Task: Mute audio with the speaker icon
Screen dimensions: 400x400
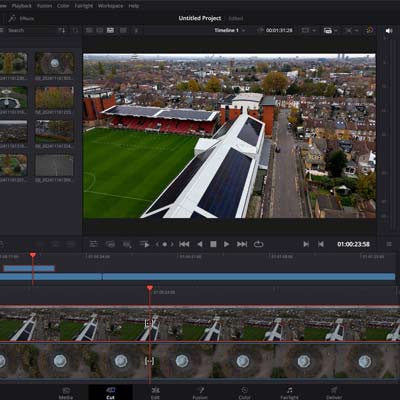Action: pos(389,31)
